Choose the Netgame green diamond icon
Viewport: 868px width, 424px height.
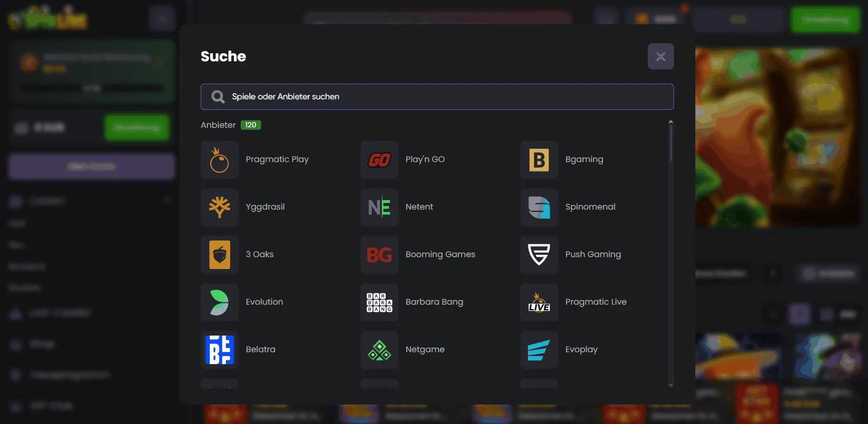point(379,350)
